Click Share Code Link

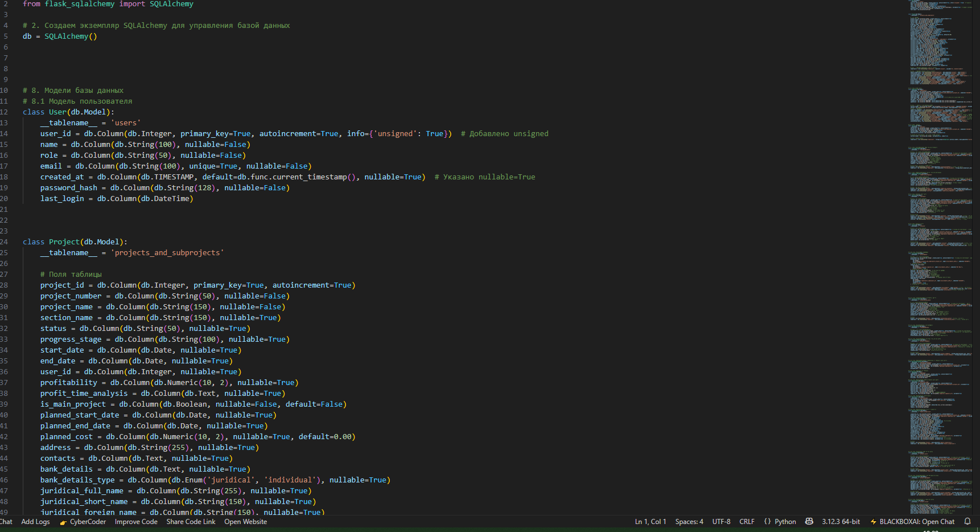coord(191,522)
